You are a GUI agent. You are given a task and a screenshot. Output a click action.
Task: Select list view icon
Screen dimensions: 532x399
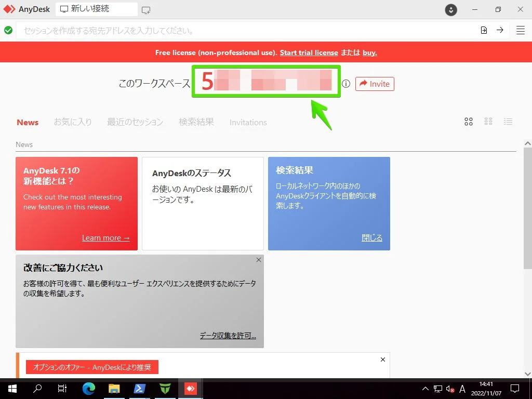point(508,121)
